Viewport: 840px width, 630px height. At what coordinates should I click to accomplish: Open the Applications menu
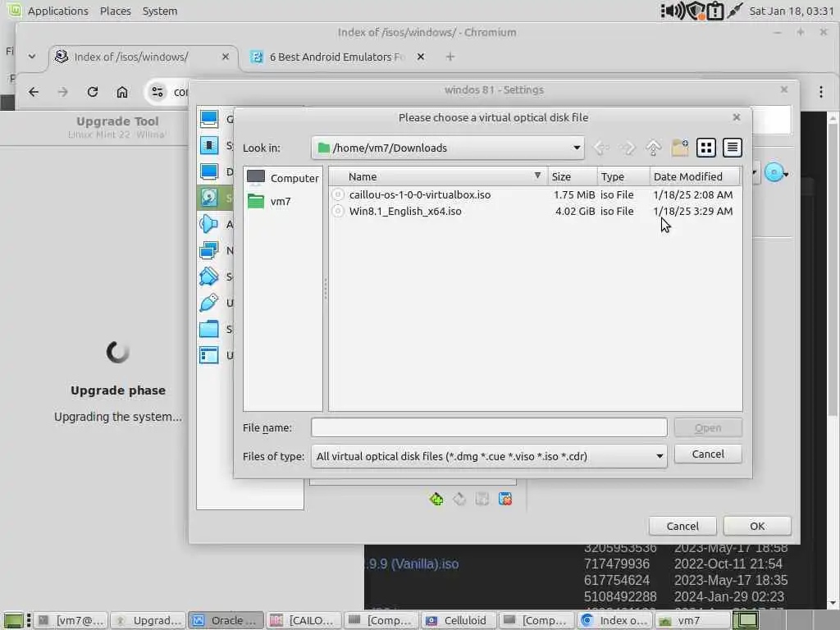click(x=58, y=11)
